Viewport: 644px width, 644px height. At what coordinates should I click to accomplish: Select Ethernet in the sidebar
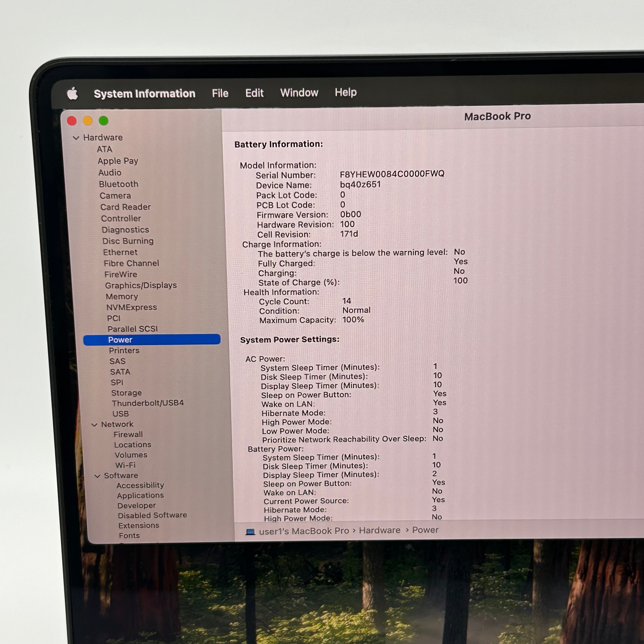point(120,252)
